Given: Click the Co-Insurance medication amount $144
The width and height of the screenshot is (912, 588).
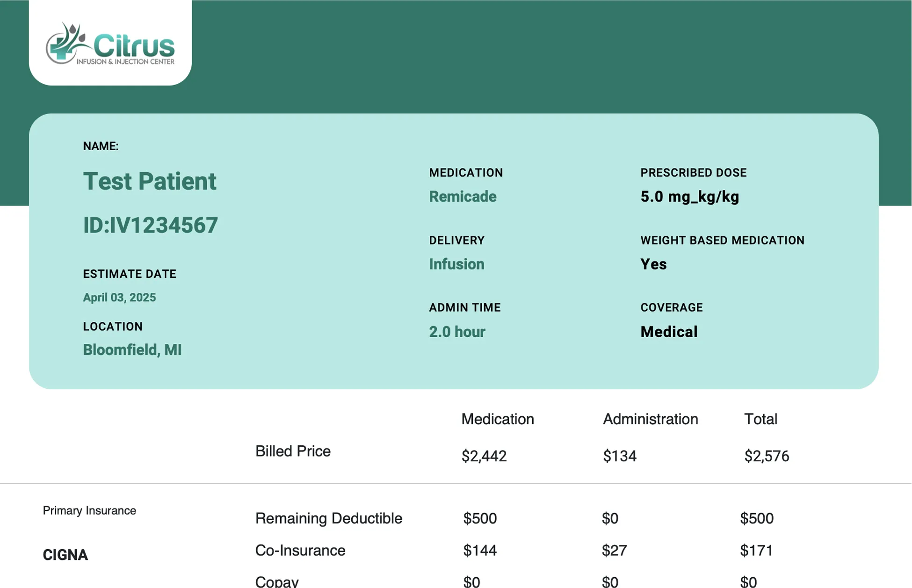Looking at the screenshot, I should pyautogui.click(x=480, y=551).
